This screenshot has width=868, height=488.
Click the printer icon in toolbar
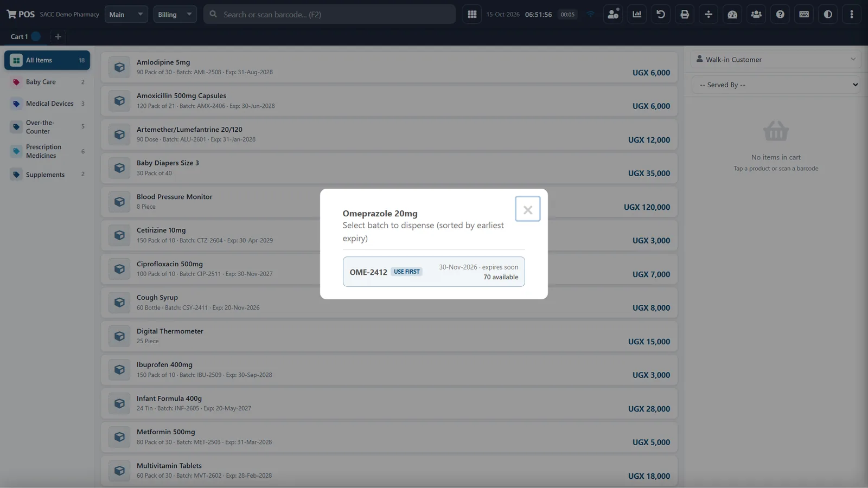pyautogui.click(x=685, y=15)
